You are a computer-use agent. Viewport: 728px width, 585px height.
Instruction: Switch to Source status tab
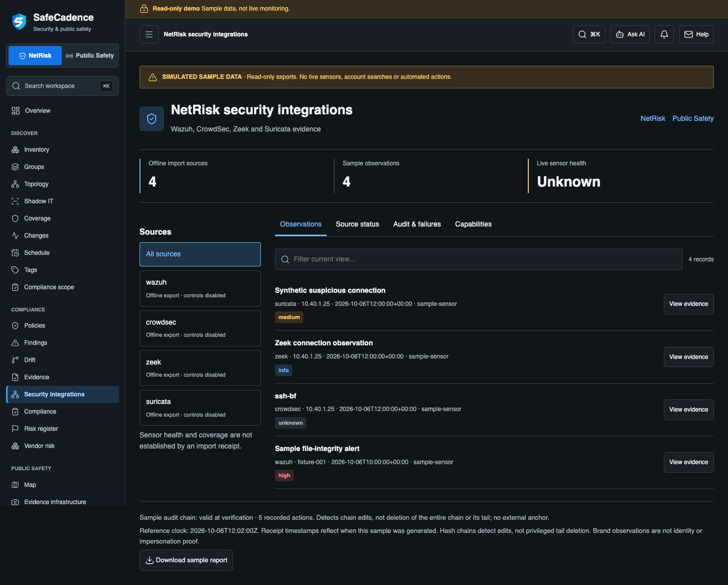tap(357, 224)
